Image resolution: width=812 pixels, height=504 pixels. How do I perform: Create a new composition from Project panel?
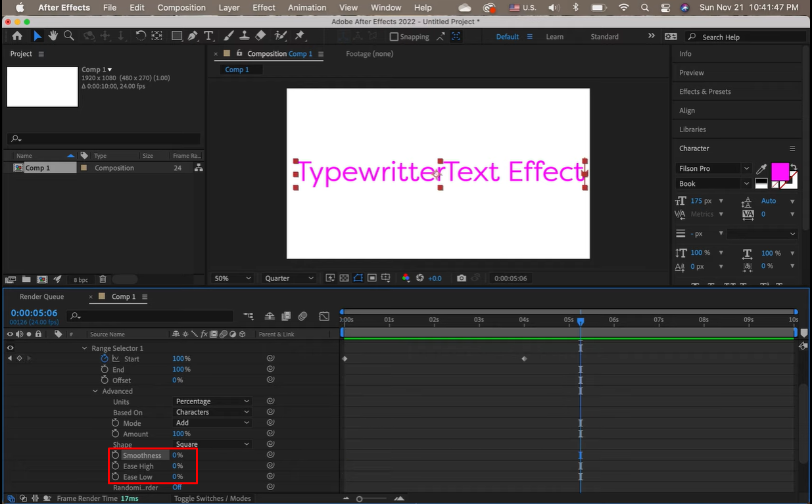tap(42, 279)
